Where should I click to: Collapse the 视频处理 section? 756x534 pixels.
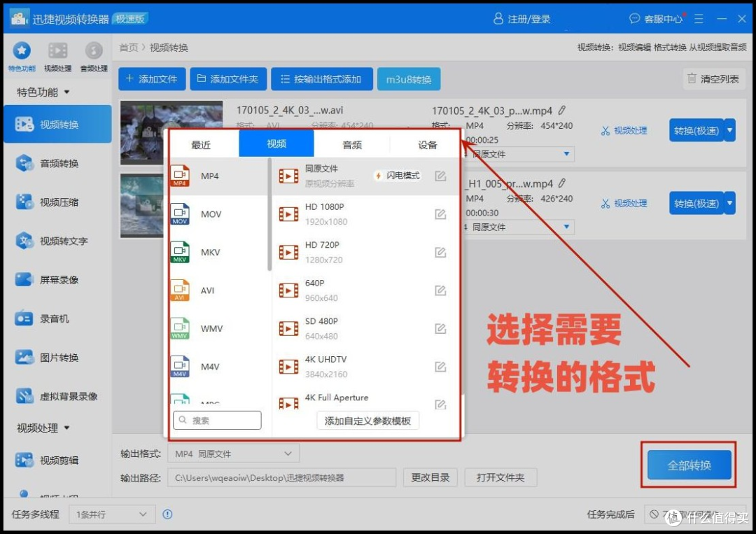66,428
